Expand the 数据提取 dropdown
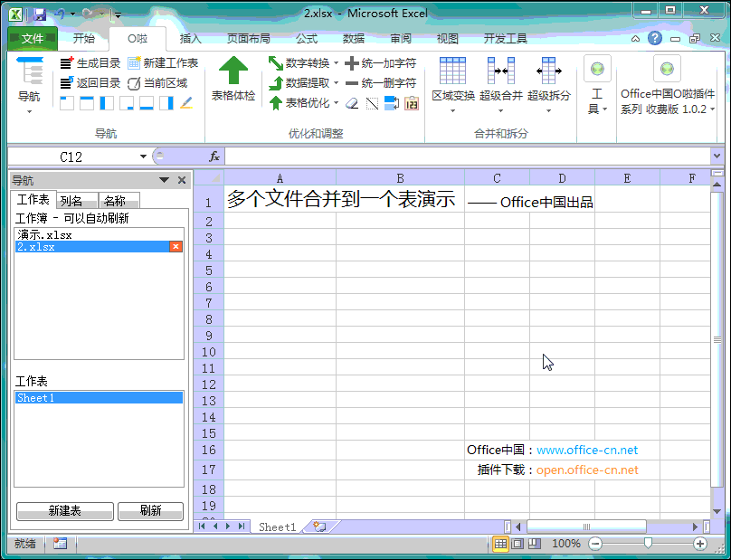 point(337,83)
